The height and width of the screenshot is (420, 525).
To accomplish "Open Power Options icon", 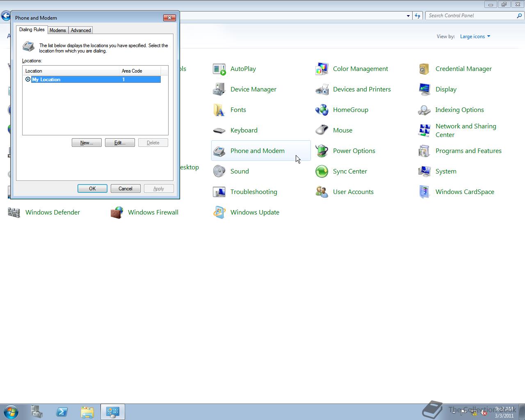I will (x=322, y=151).
